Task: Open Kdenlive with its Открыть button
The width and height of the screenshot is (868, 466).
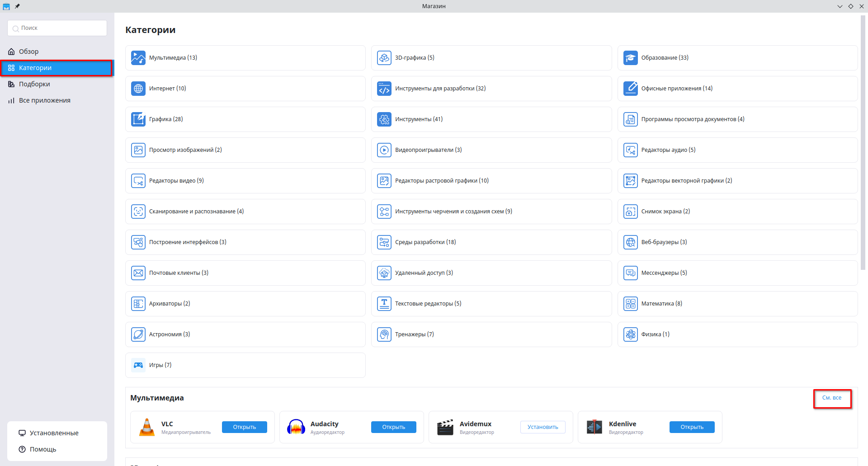Action: click(692, 427)
